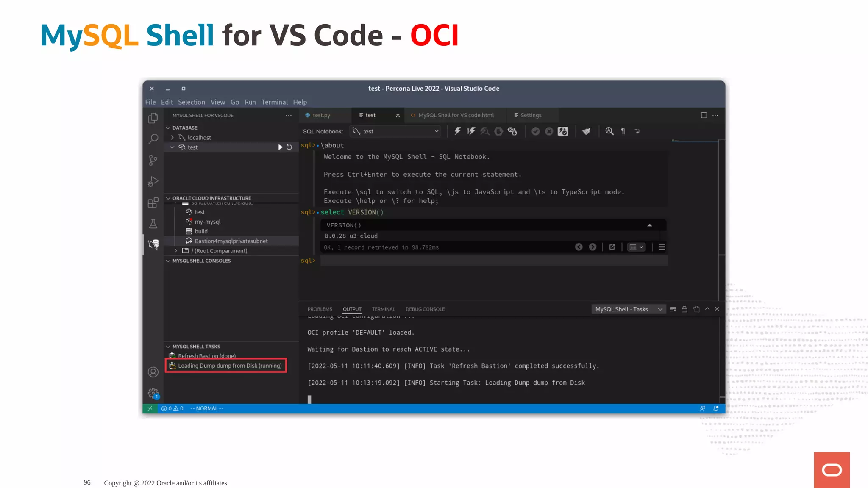Open the MySQL Shell - Tasks output dropdown
The height and width of the screenshot is (488, 868).
[x=628, y=309]
